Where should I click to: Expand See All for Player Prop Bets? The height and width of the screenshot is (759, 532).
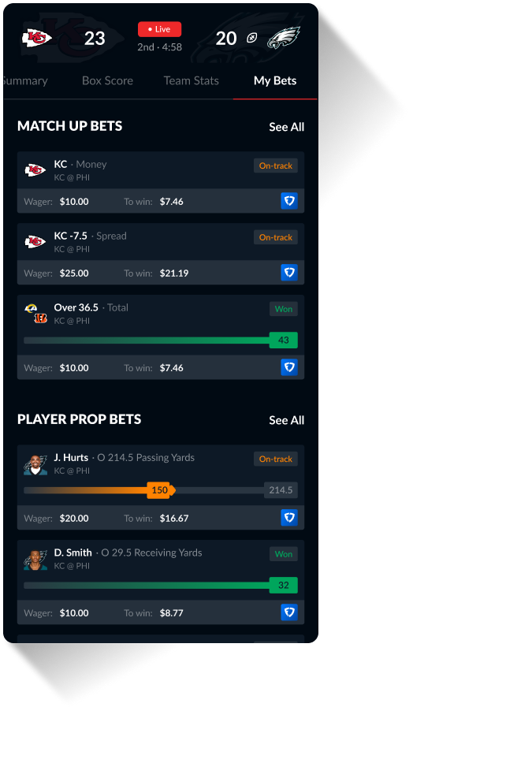286,420
